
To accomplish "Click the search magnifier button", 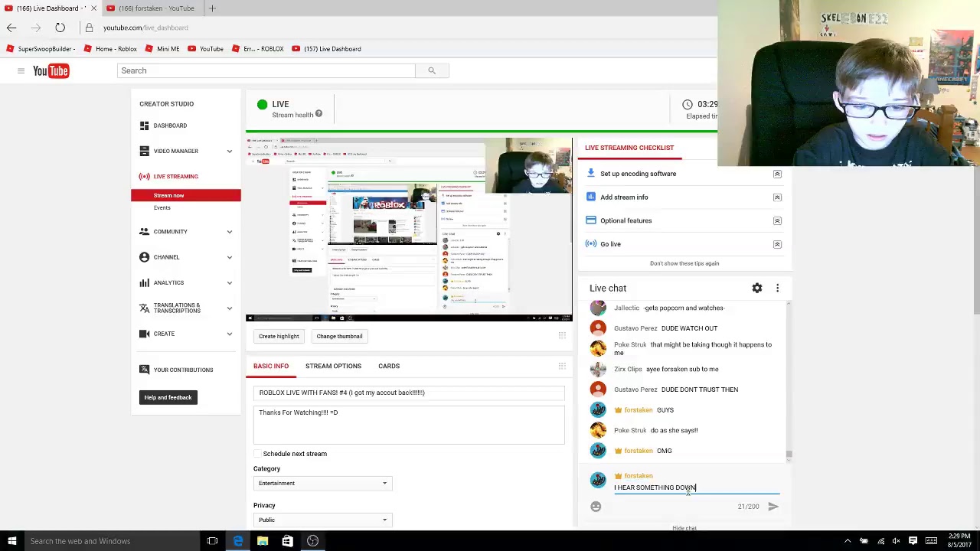I will click(x=431, y=70).
